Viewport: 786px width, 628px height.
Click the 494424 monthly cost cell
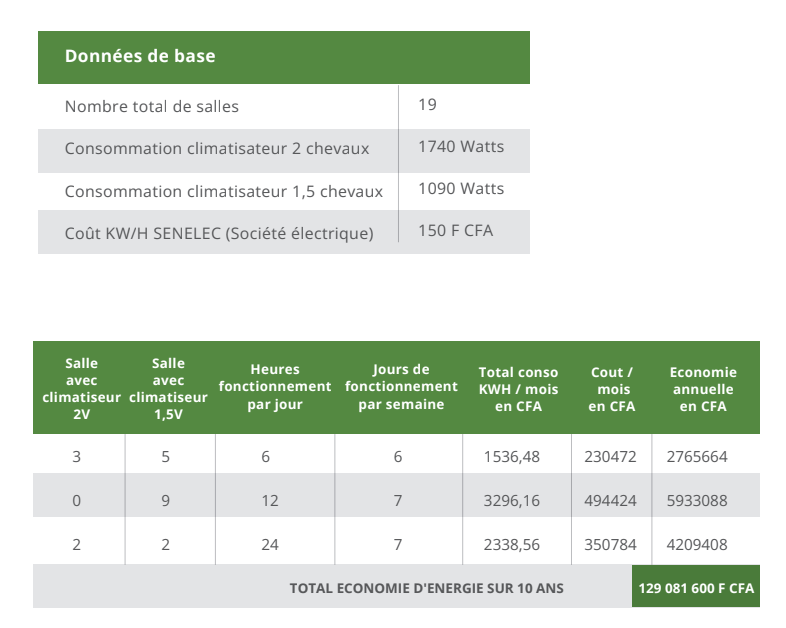pos(610,501)
